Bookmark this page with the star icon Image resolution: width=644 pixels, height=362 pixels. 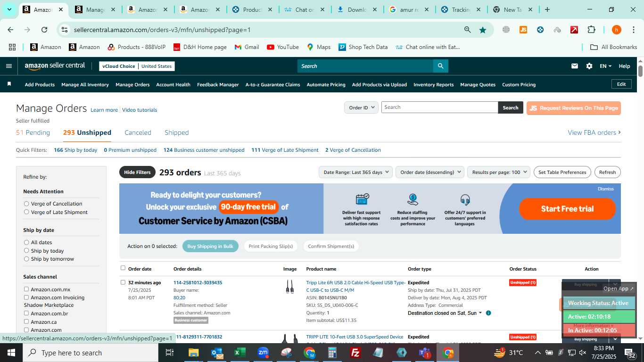tap(483, 30)
